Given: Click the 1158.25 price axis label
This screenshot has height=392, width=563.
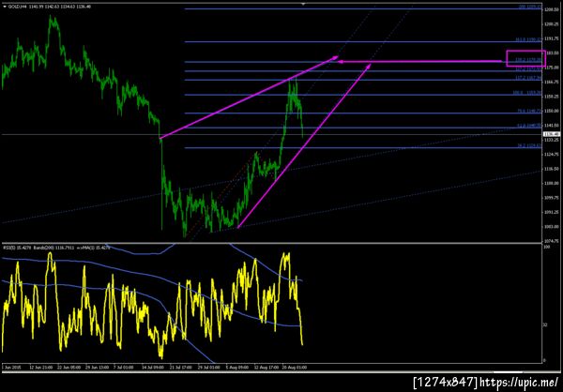Looking at the screenshot, I should click(x=552, y=97).
